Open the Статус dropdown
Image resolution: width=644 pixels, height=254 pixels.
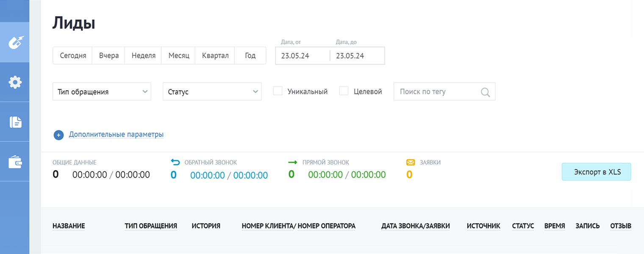click(212, 91)
